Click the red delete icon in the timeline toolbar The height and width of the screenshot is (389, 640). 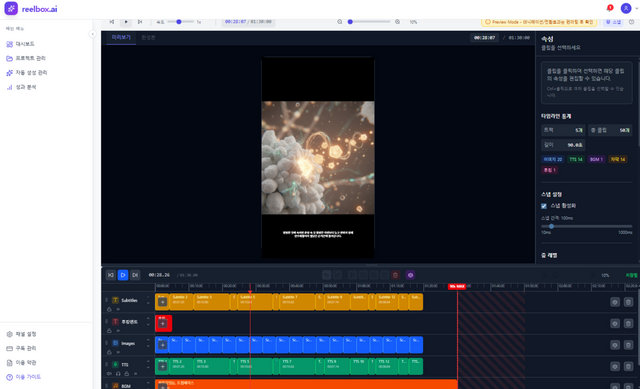tap(395, 275)
